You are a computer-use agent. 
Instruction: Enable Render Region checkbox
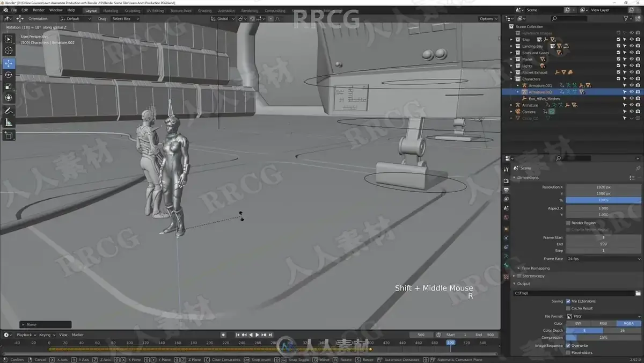568,223
